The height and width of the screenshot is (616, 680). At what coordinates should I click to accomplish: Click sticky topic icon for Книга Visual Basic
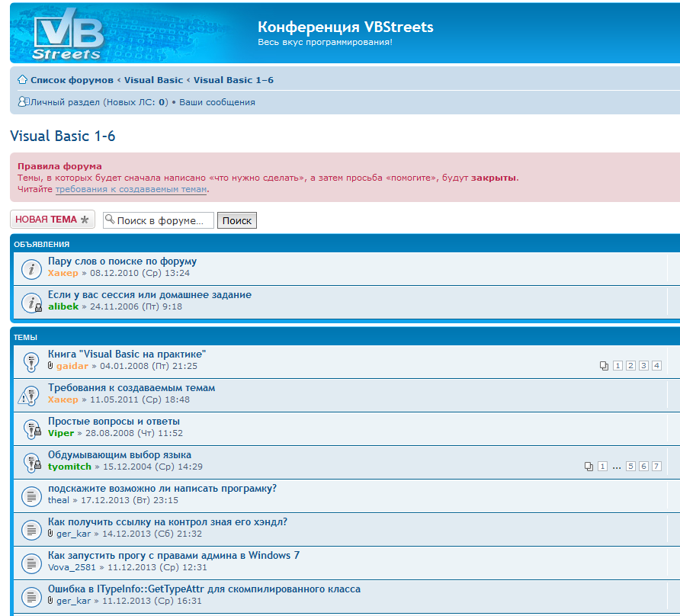coord(30,361)
